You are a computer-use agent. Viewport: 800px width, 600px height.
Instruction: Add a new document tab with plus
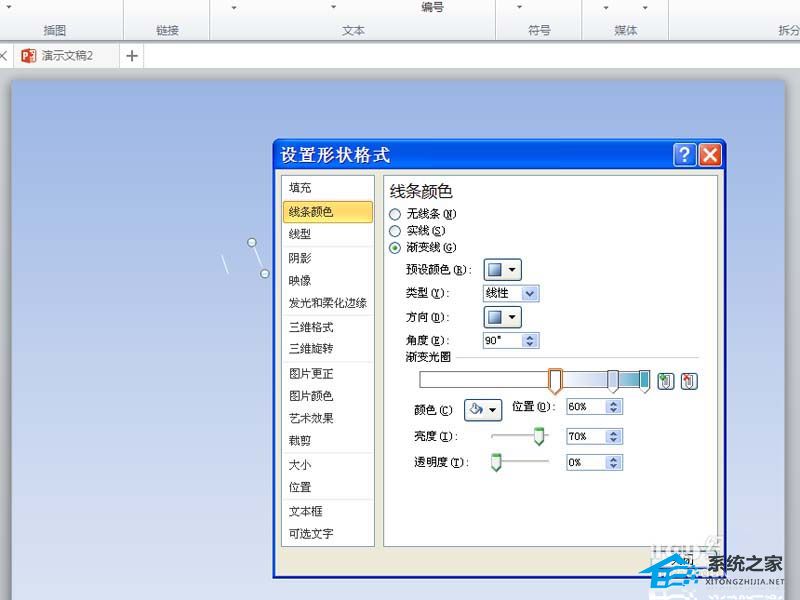tap(132, 56)
